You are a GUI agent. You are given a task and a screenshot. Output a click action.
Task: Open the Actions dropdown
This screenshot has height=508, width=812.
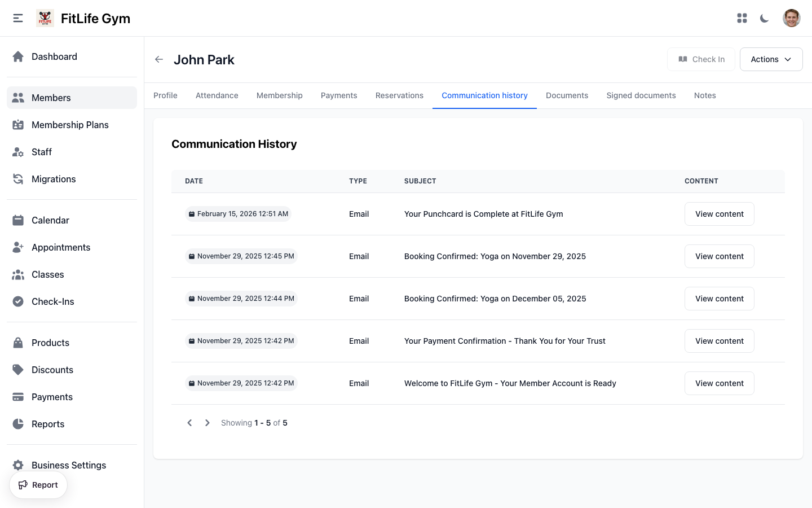771,59
